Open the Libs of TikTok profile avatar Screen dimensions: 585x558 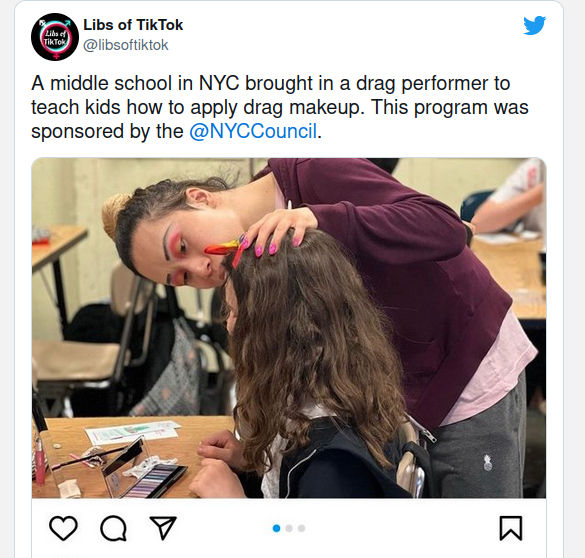55,37
